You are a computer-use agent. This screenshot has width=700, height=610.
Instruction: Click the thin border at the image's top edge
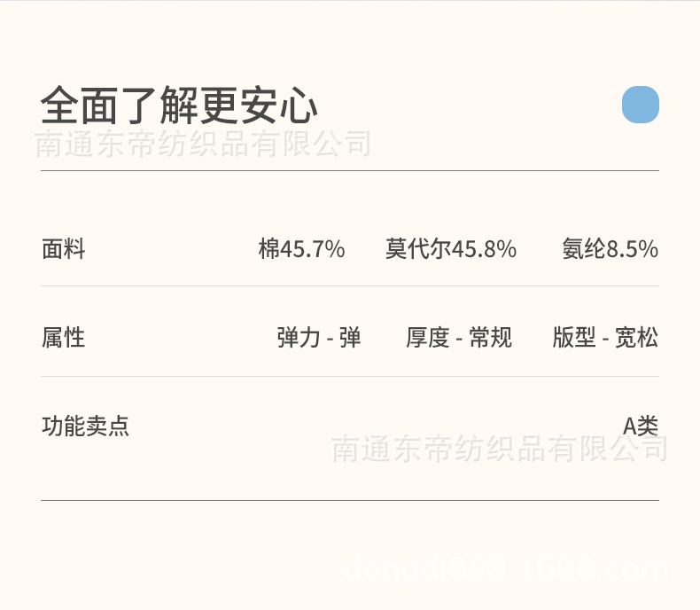pyautogui.click(x=350, y=1)
